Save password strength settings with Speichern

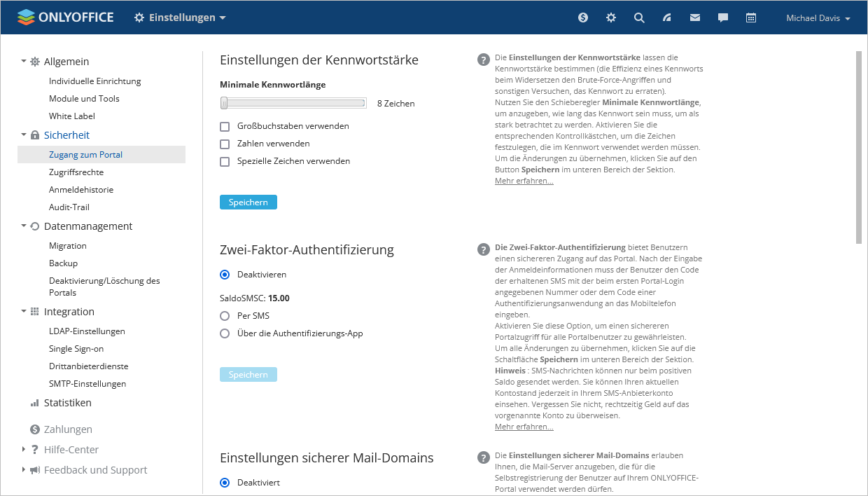(248, 202)
